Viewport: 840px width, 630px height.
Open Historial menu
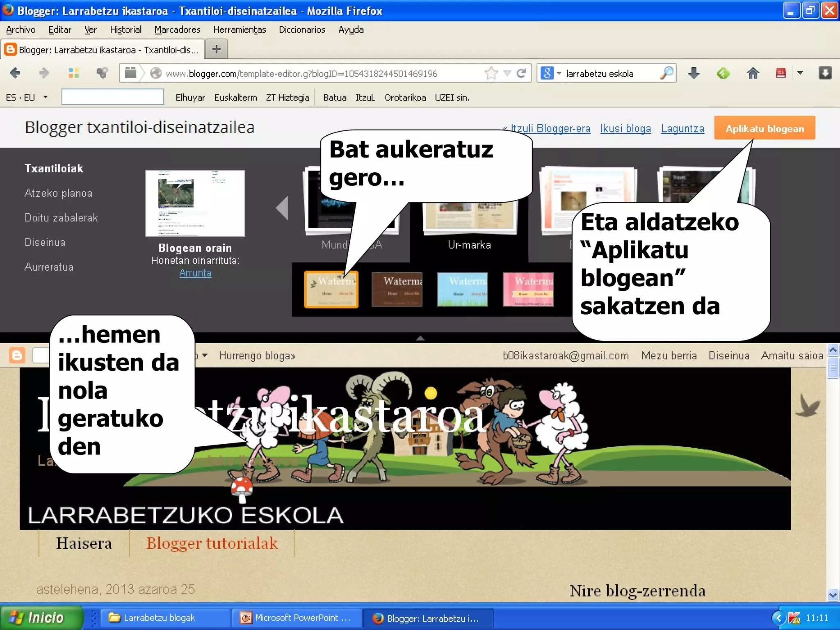coord(126,30)
